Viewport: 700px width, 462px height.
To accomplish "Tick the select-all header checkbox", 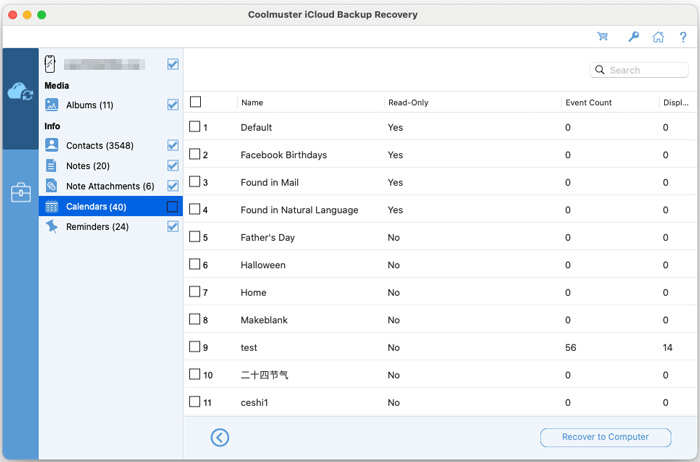I will tap(195, 102).
